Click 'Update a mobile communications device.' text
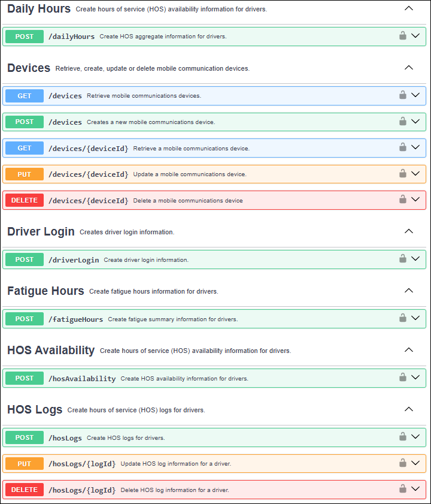431x504 pixels. coord(190,174)
